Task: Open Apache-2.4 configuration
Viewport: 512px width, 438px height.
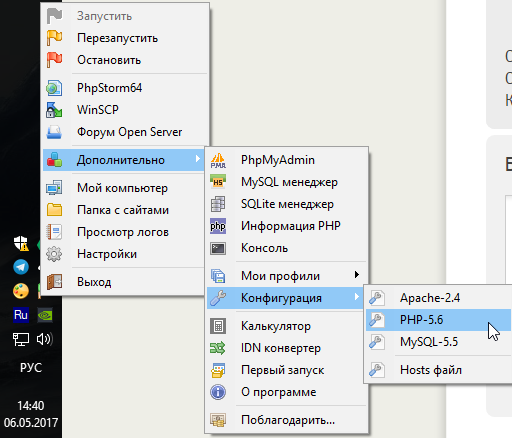Action: [x=438, y=298]
